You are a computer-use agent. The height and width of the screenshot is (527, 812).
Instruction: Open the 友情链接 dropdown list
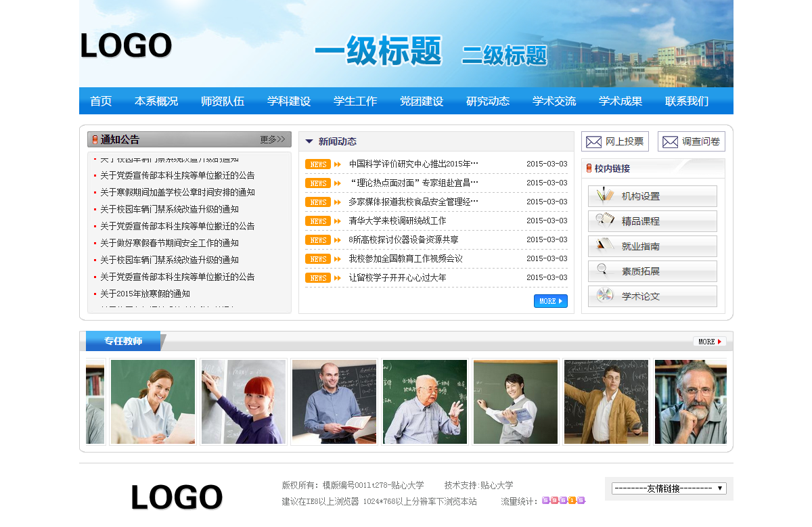[x=669, y=488]
